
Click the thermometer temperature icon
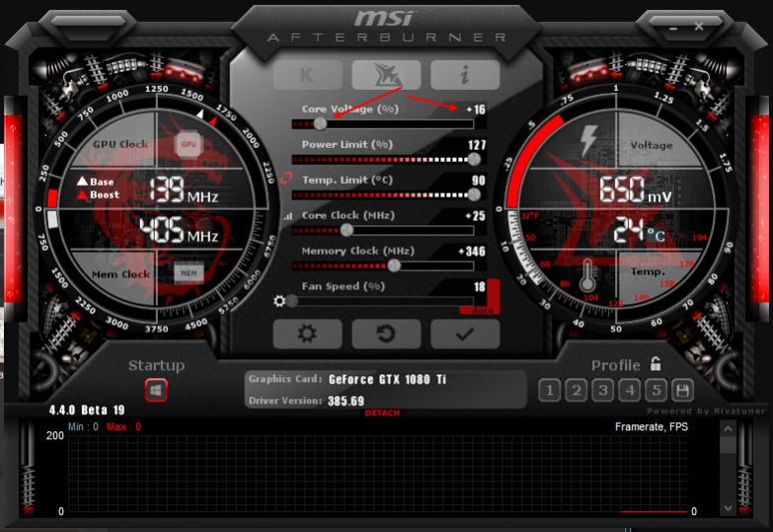(586, 275)
